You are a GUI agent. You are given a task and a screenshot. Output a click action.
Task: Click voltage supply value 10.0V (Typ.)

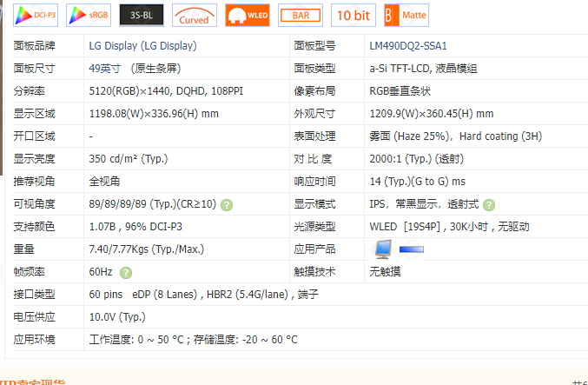tap(117, 316)
